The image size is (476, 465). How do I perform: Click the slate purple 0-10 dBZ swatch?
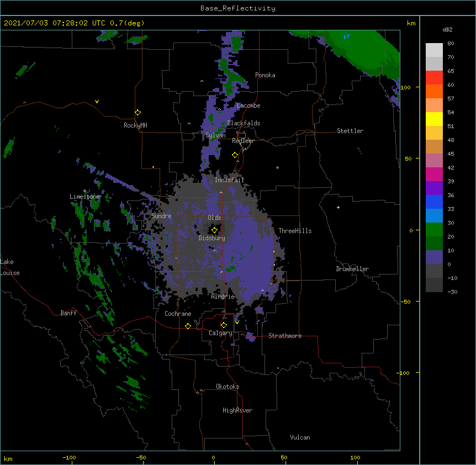tap(434, 257)
